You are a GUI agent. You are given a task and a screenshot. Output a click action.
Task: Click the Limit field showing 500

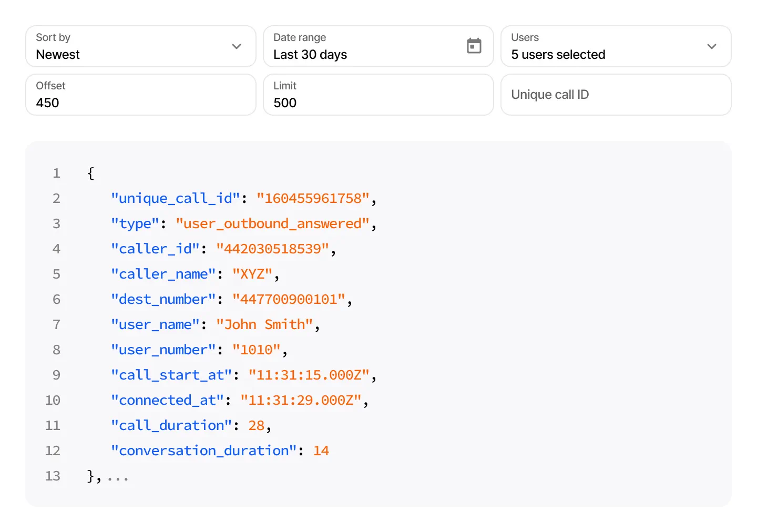(x=378, y=95)
